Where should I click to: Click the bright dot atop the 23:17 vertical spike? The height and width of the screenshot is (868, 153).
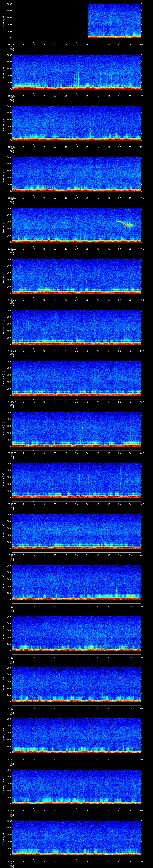click(x=82, y=422)
